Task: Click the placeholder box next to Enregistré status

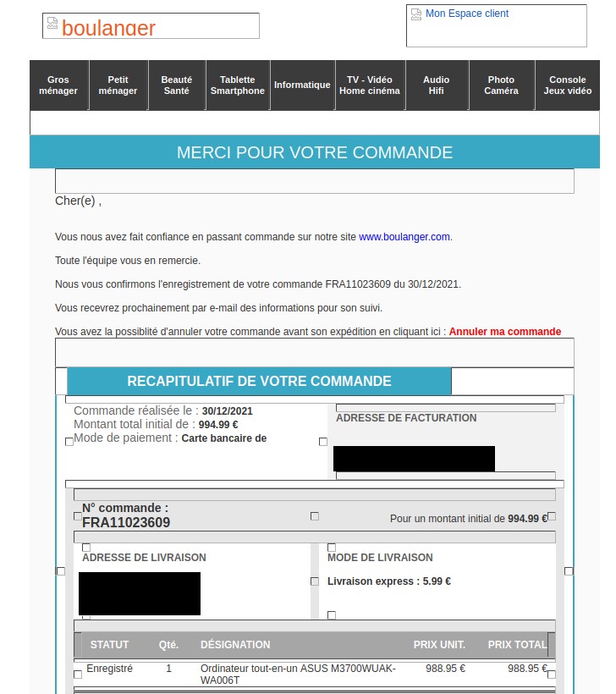Action: [78, 675]
